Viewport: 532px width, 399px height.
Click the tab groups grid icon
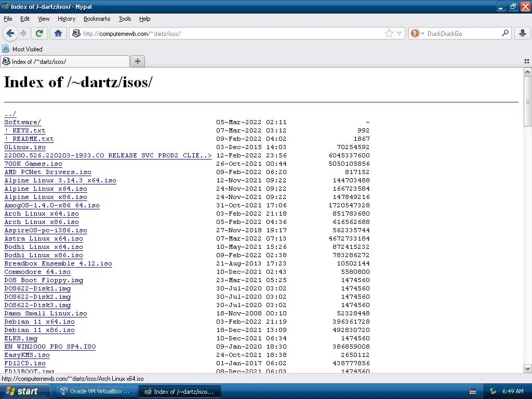tap(527, 61)
